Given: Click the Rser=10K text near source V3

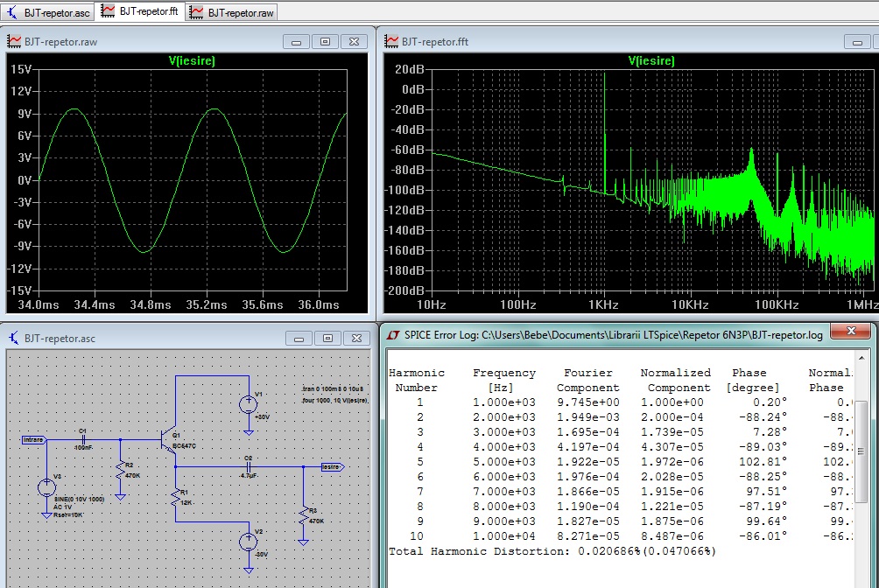Looking at the screenshot, I should [68, 514].
